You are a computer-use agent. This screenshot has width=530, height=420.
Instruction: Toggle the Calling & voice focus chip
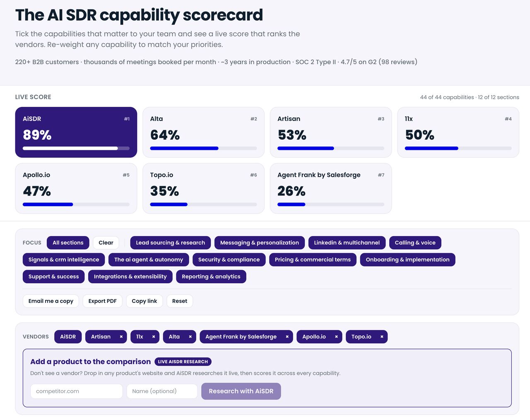click(415, 243)
